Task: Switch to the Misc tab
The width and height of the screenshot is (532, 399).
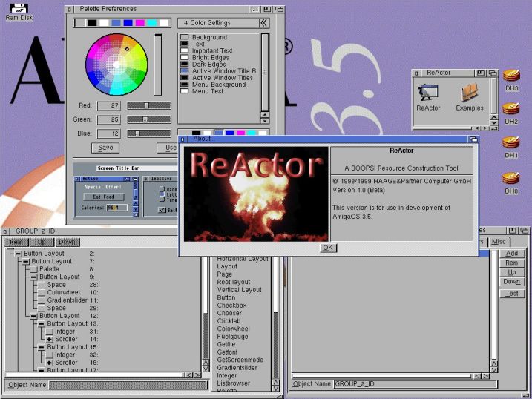Action: (x=499, y=241)
